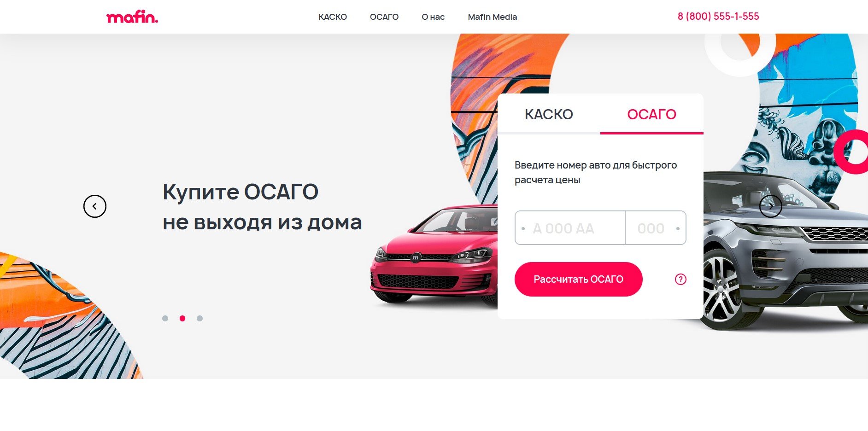Open the question mark help icon
Viewport: 868px width, 431px height.
680,279
